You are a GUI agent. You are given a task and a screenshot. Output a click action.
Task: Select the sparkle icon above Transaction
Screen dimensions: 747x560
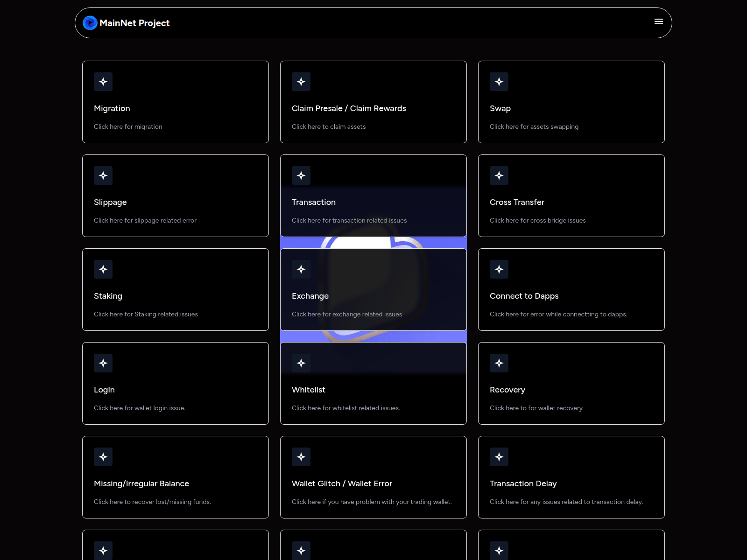pyautogui.click(x=301, y=175)
